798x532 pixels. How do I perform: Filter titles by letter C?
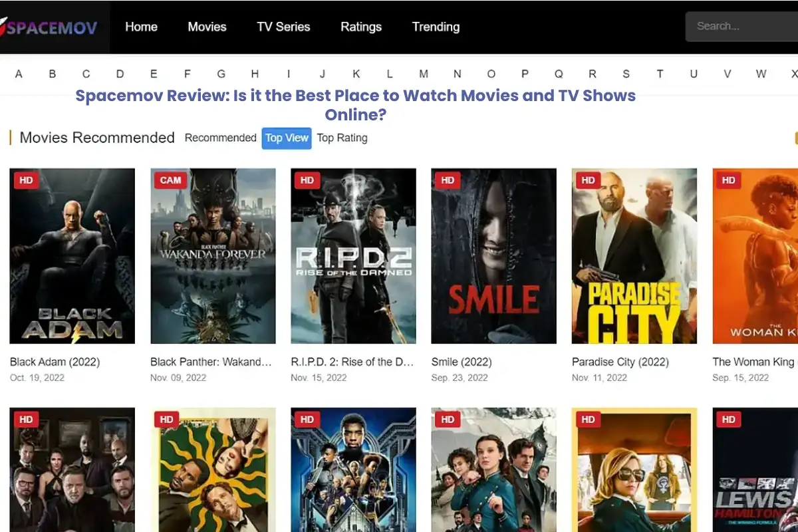pyautogui.click(x=86, y=74)
